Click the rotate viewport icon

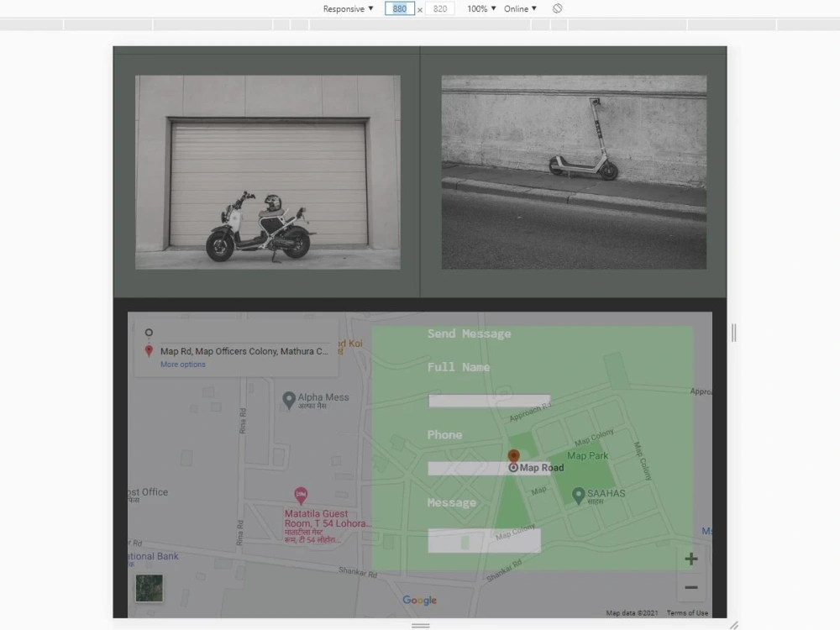pos(557,8)
